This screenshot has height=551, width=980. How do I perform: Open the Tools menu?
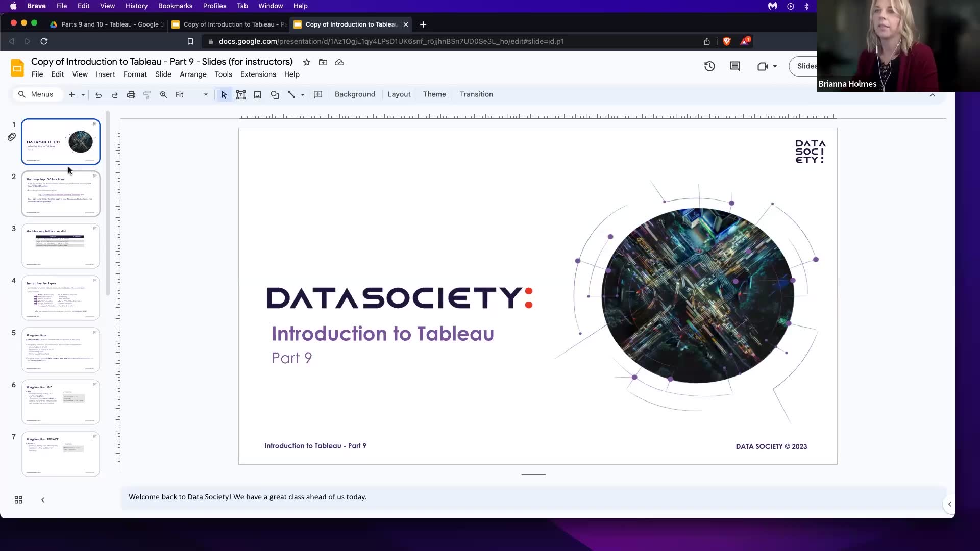(224, 74)
